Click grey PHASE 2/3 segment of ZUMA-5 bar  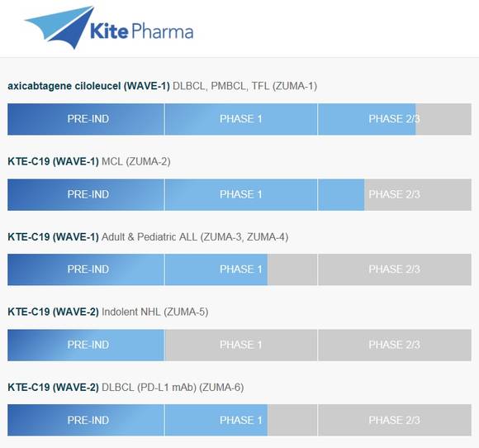tap(395, 346)
